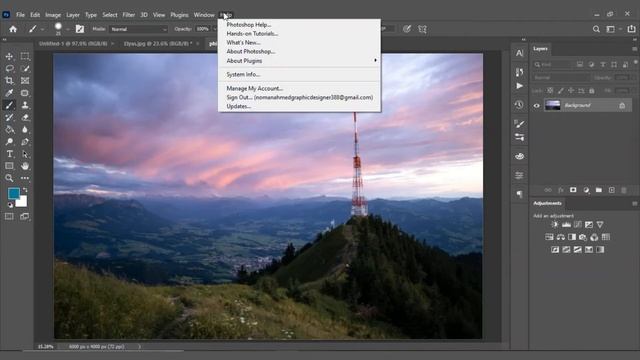Image resolution: width=640 pixels, height=360 pixels.
Task: Select the Eraser tool
Action: pyautogui.click(x=25, y=117)
